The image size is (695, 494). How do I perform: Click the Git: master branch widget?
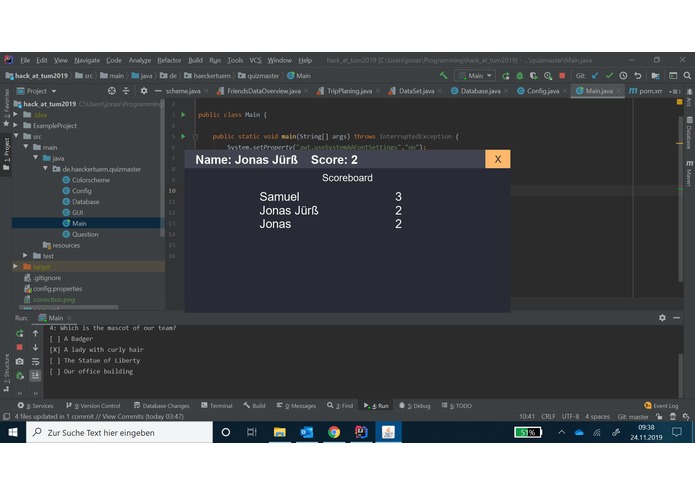pos(633,417)
